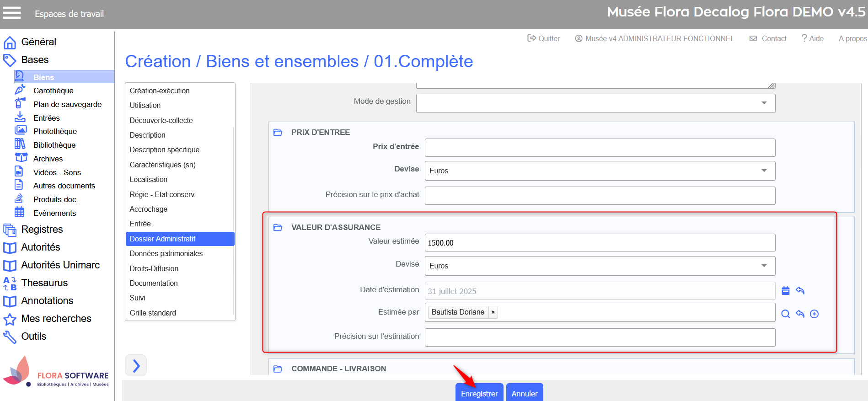Click the Enregistrer button
The height and width of the screenshot is (401, 868).
tap(479, 393)
